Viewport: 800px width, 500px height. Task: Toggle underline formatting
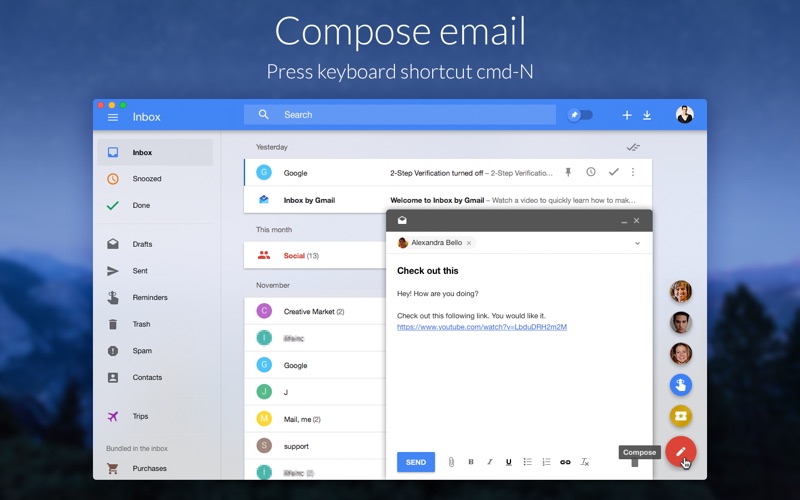(x=508, y=462)
